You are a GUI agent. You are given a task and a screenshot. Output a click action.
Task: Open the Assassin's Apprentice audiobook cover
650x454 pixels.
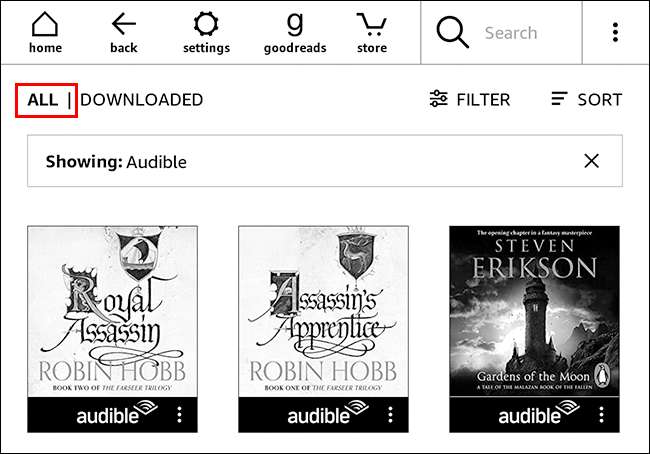pyautogui.click(x=323, y=311)
